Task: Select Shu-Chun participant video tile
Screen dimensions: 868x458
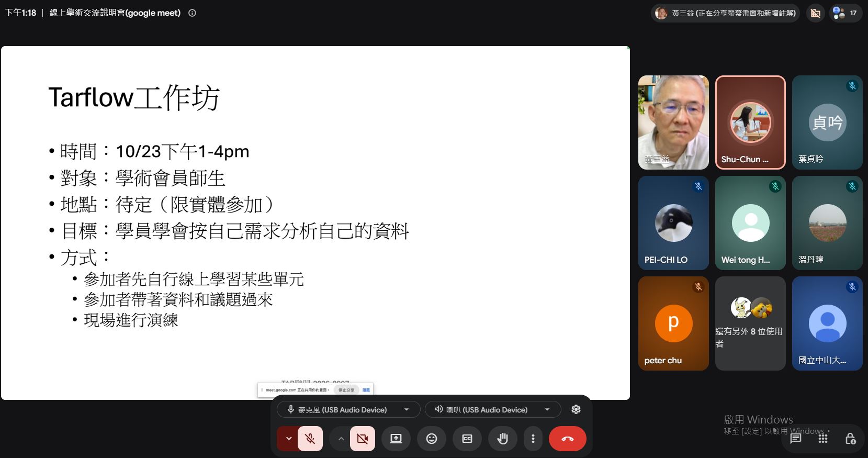Action: [x=750, y=122]
